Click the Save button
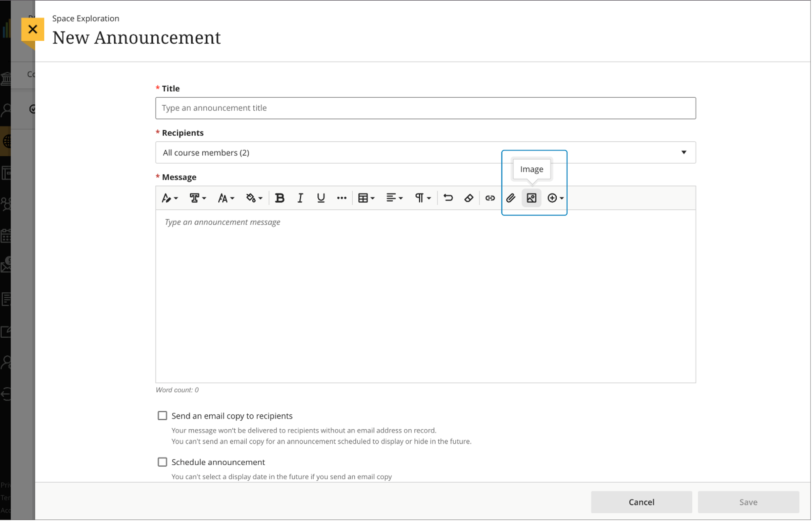Viewport: 812px width, 521px height. [x=748, y=502]
